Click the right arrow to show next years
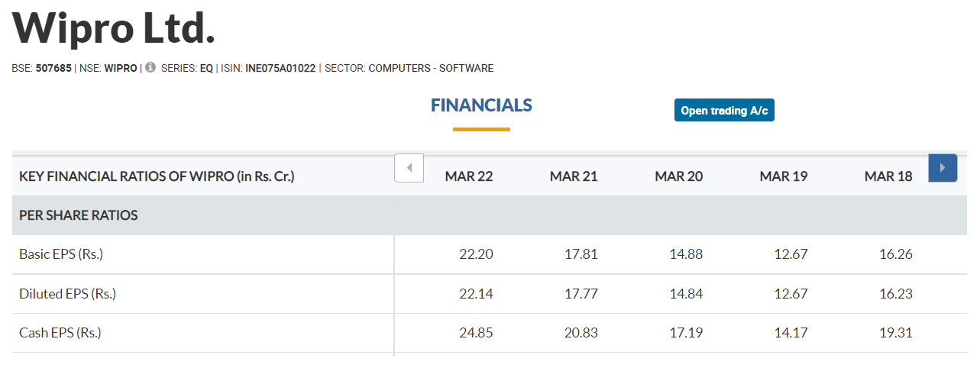This screenshot has height=368, width=980. point(943,167)
